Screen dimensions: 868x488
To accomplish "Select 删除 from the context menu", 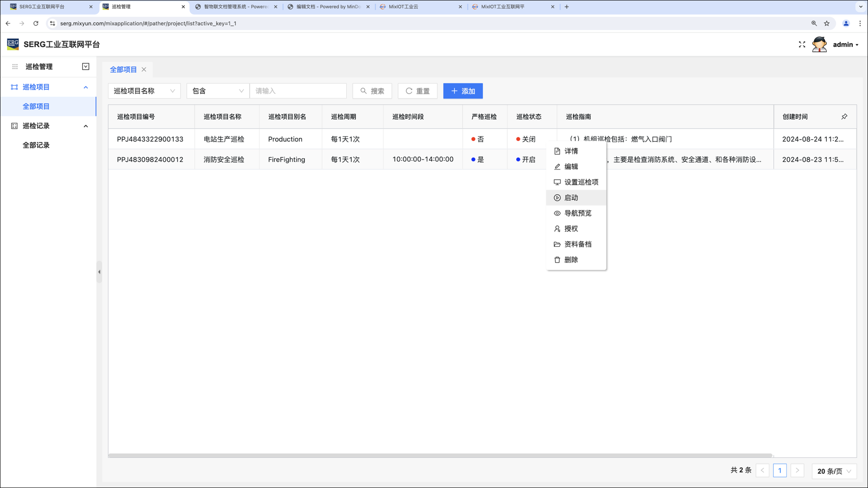I will tap(571, 260).
